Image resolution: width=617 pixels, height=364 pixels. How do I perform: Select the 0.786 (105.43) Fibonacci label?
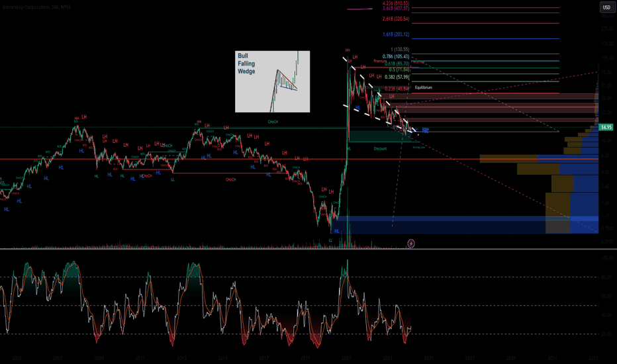point(396,56)
